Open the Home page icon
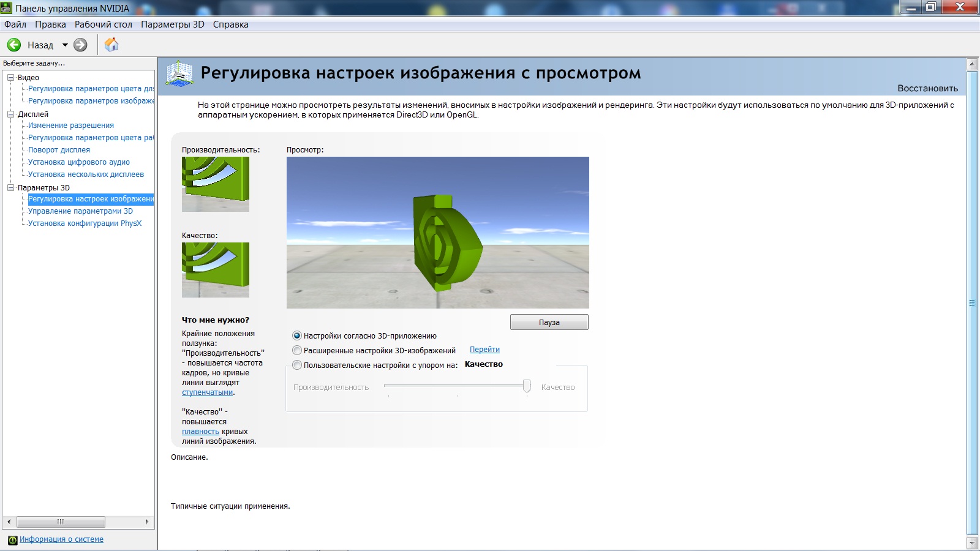Image resolution: width=980 pixels, height=551 pixels. tap(111, 45)
